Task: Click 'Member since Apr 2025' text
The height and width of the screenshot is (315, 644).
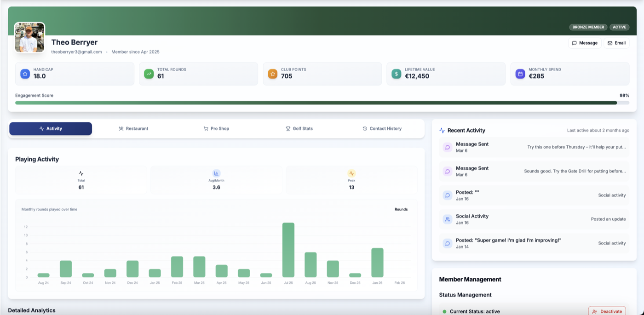Action: (135, 52)
